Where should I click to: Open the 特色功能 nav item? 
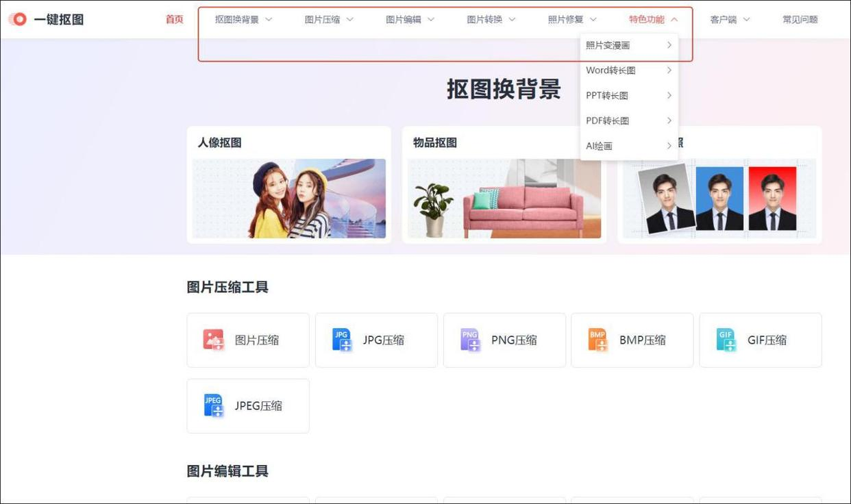coord(647,19)
